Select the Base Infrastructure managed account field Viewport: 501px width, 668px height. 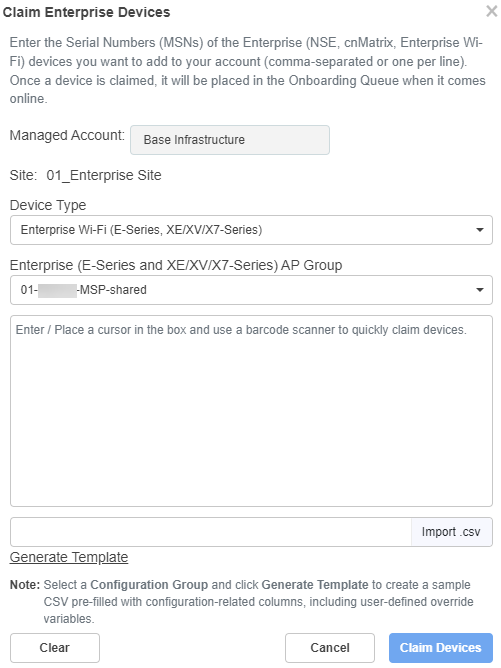click(x=230, y=140)
